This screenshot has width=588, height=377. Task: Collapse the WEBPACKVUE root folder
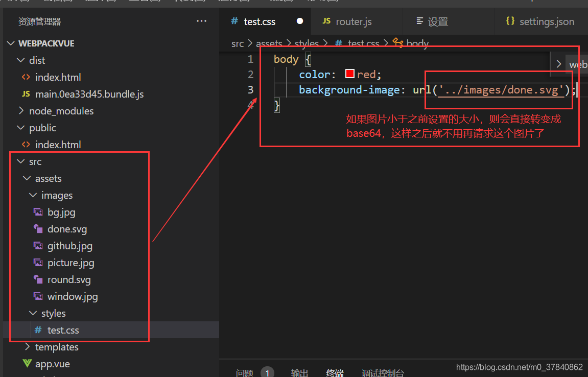11,43
